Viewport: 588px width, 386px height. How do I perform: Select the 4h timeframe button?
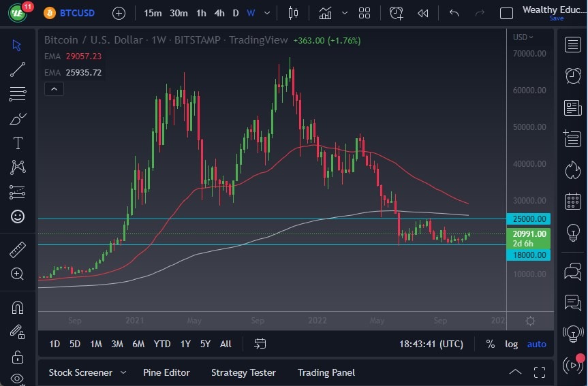(x=219, y=13)
